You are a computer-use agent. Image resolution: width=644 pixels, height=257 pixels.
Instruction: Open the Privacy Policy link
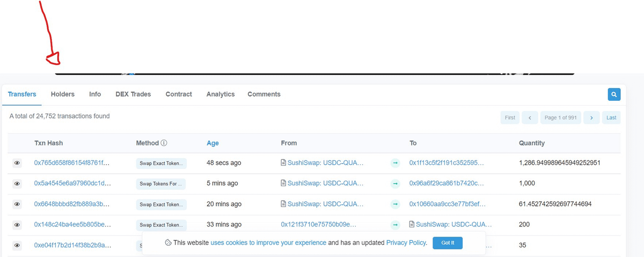406,243
